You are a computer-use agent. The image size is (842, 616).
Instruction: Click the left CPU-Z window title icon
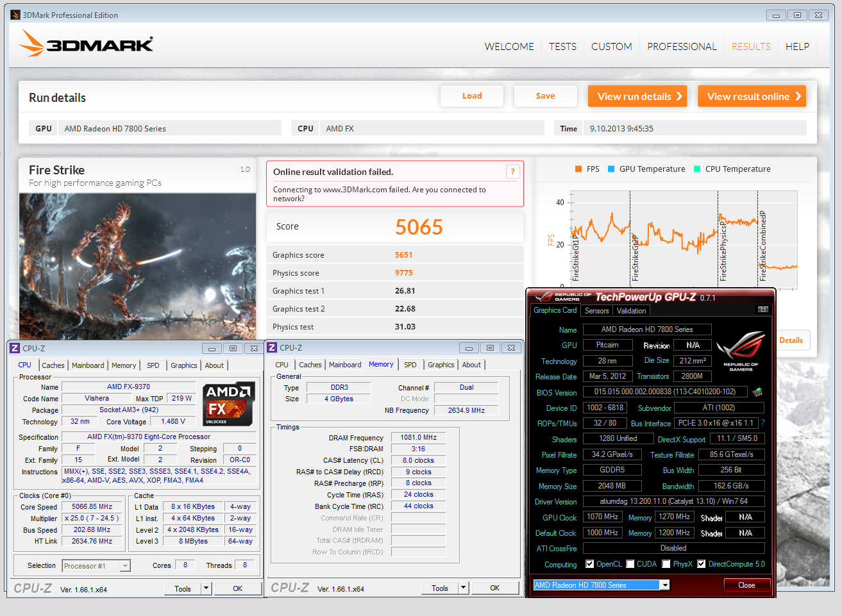15,348
